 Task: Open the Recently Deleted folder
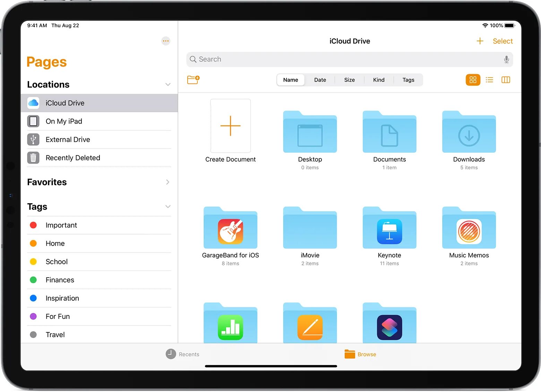73,157
